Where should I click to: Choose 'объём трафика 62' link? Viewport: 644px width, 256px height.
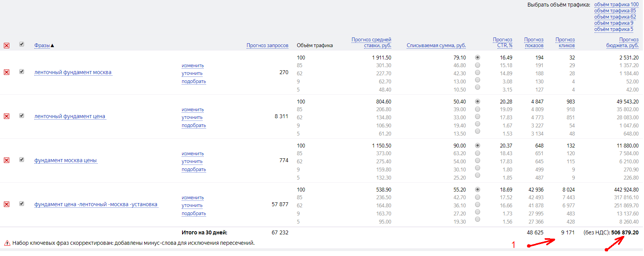pos(615,17)
